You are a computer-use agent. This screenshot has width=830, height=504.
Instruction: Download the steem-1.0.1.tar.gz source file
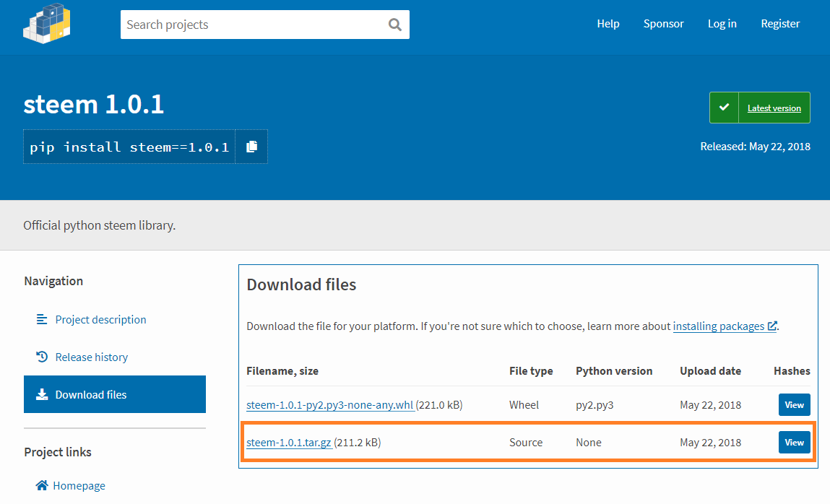click(x=289, y=442)
